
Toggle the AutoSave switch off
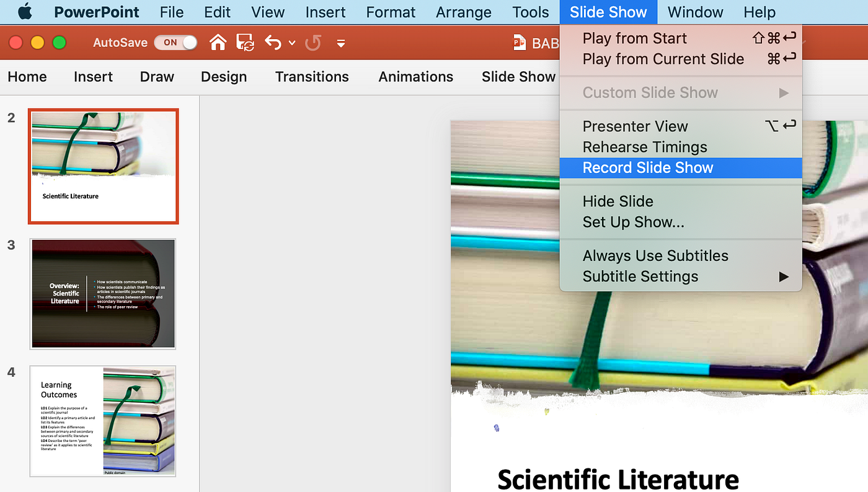click(176, 43)
